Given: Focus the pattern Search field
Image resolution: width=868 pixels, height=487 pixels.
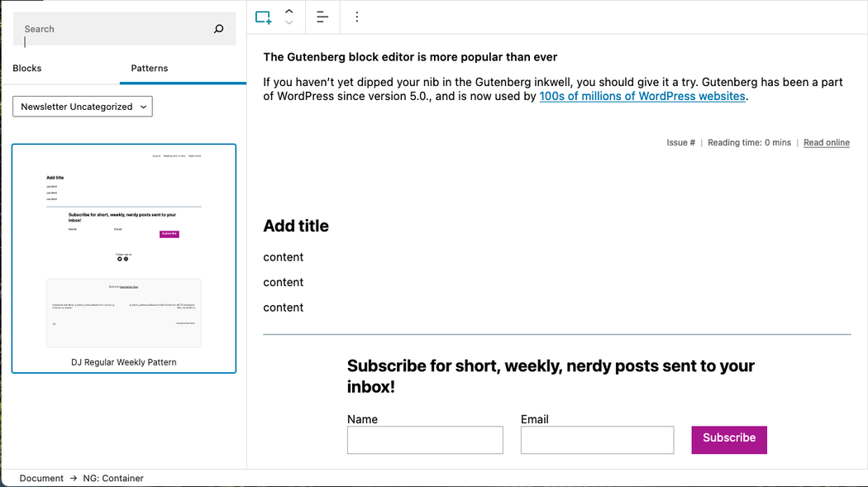Looking at the screenshot, I should coord(107,28).
